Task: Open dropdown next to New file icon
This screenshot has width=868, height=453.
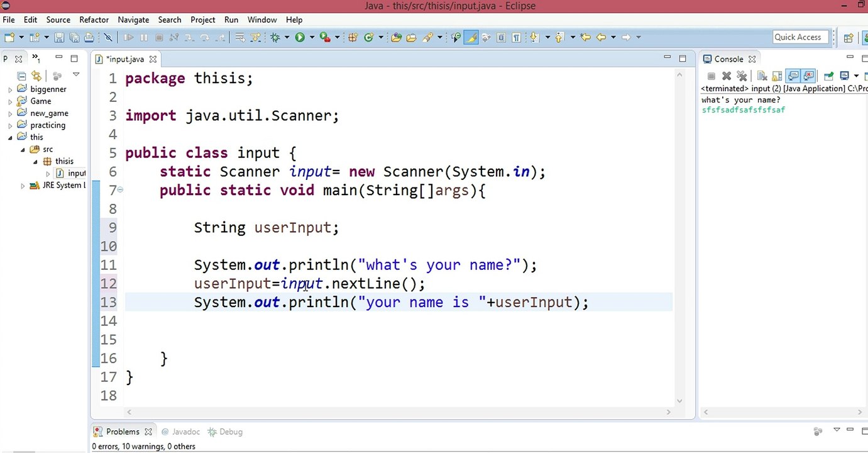Action: click(21, 37)
